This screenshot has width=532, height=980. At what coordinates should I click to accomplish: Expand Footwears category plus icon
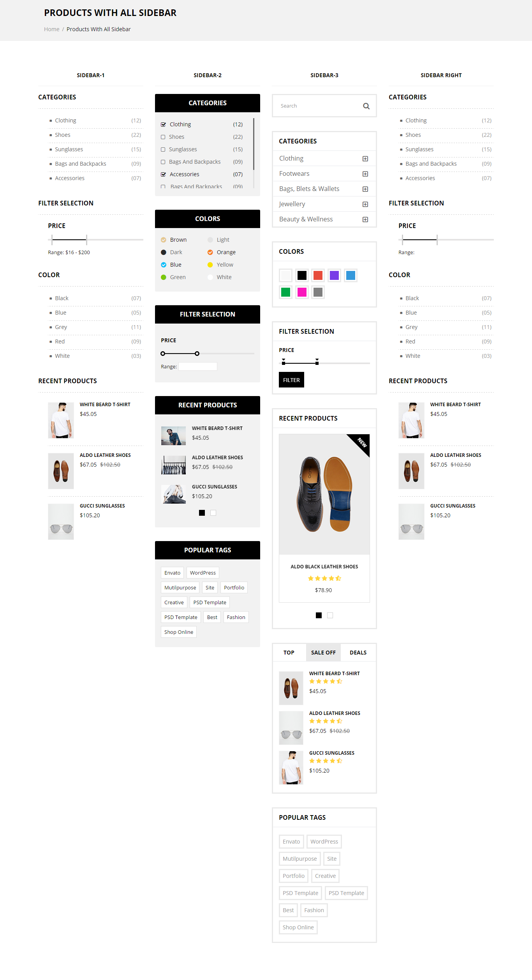click(x=365, y=174)
